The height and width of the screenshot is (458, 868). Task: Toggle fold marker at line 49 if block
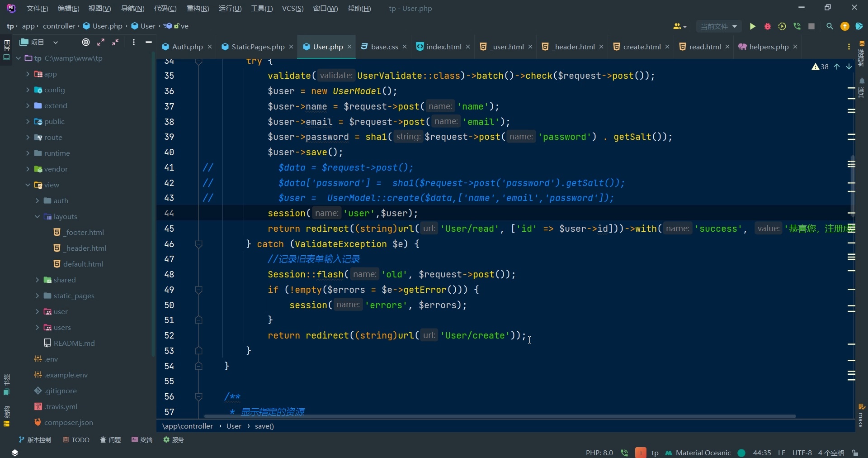click(x=198, y=290)
